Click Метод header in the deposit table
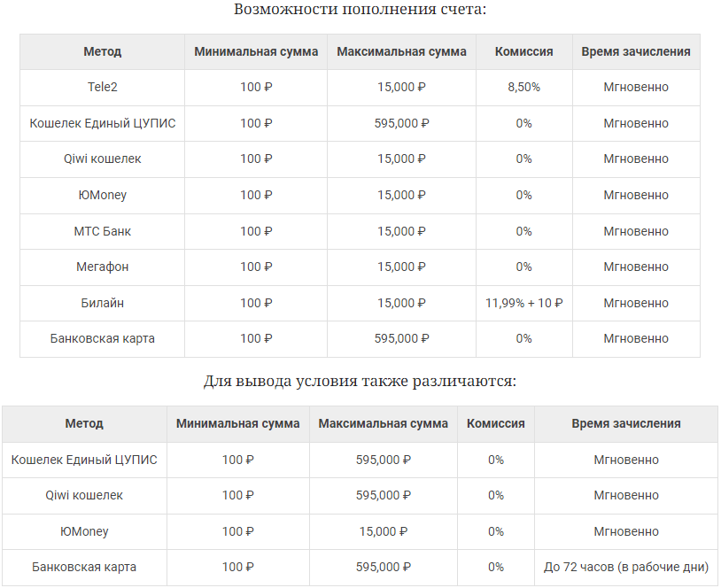This screenshot has width=721, height=588. pos(103,51)
